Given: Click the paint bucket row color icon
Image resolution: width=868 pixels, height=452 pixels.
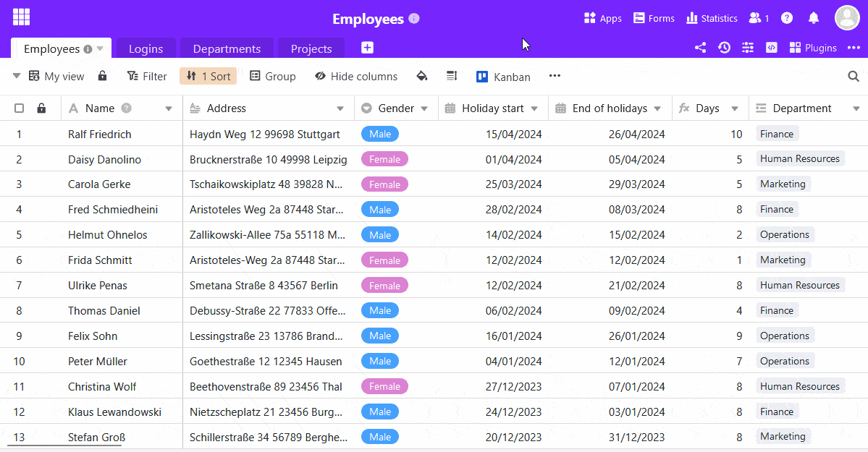Looking at the screenshot, I should (422, 76).
